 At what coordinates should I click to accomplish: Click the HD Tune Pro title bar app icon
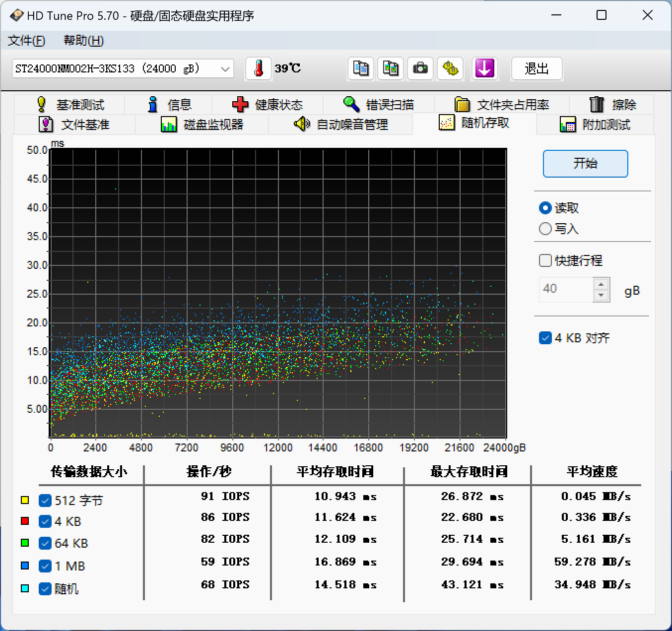[x=16, y=15]
